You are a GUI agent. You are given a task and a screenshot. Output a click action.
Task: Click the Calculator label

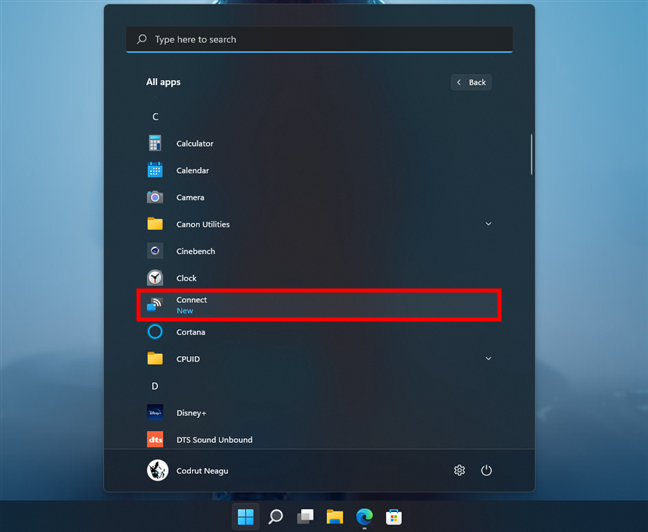(195, 143)
